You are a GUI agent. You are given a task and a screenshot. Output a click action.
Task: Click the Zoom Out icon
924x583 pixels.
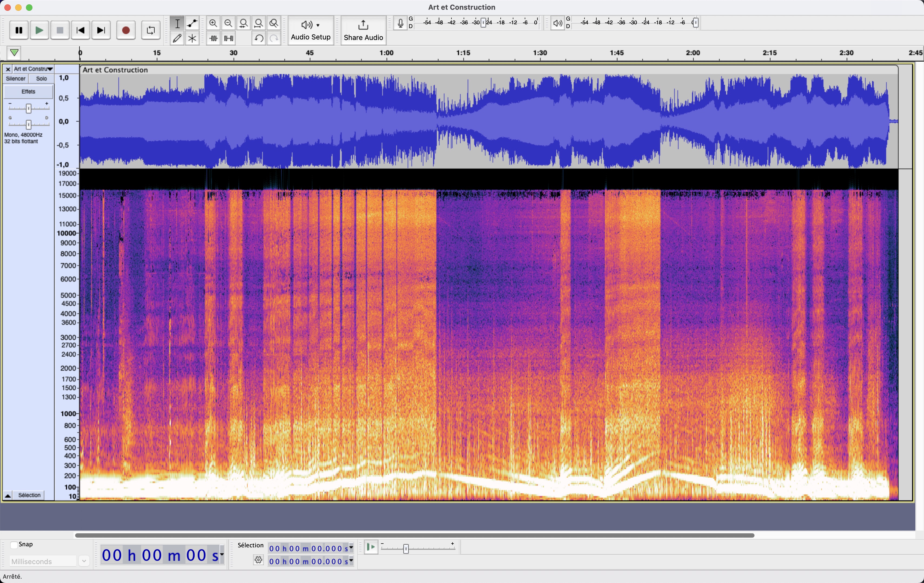(229, 24)
